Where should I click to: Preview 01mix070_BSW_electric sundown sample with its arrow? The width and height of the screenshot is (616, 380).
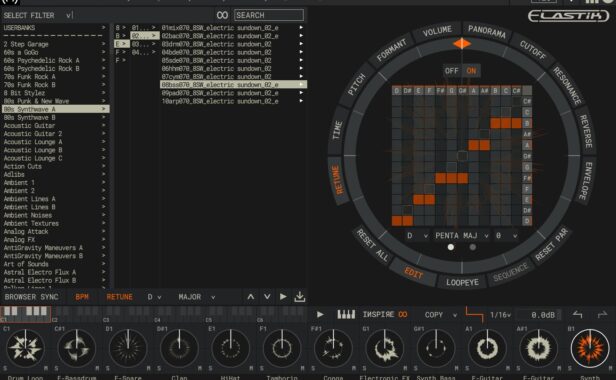(x=301, y=28)
